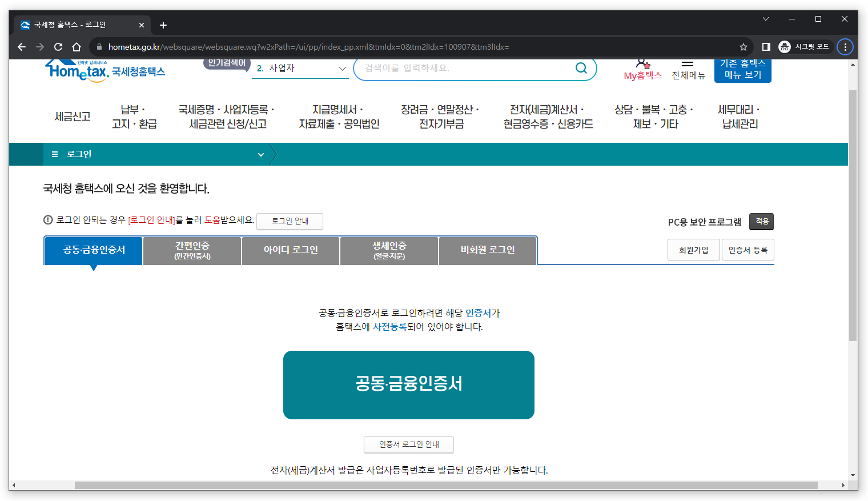Click 인증서 link in description
The height and width of the screenshot is (501, 868).
click(x=479, y=313)
